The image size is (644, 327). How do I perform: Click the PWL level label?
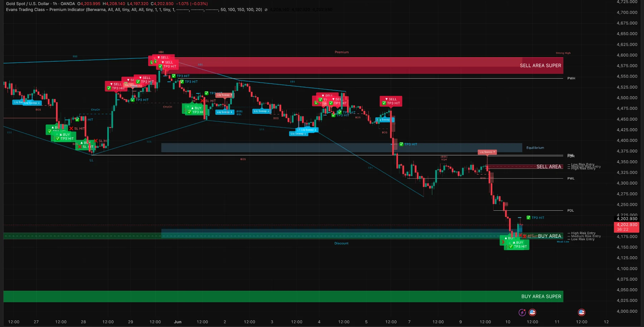coord(571,179)
